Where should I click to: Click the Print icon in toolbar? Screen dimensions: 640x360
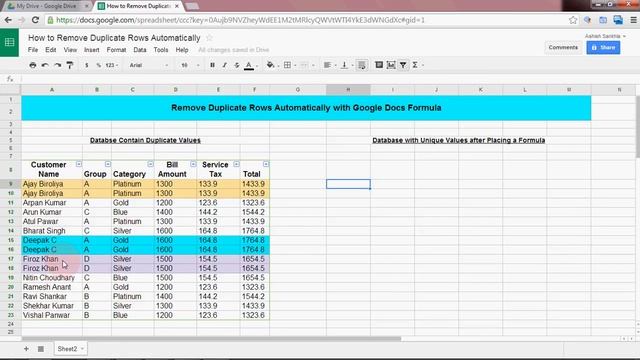[33, 65]
